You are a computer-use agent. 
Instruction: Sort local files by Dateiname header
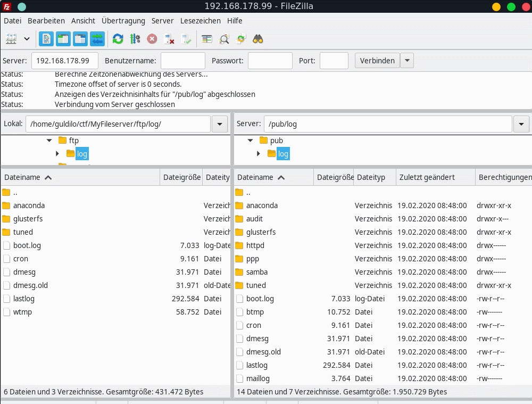pyautogui.click(x=80, y=177)
